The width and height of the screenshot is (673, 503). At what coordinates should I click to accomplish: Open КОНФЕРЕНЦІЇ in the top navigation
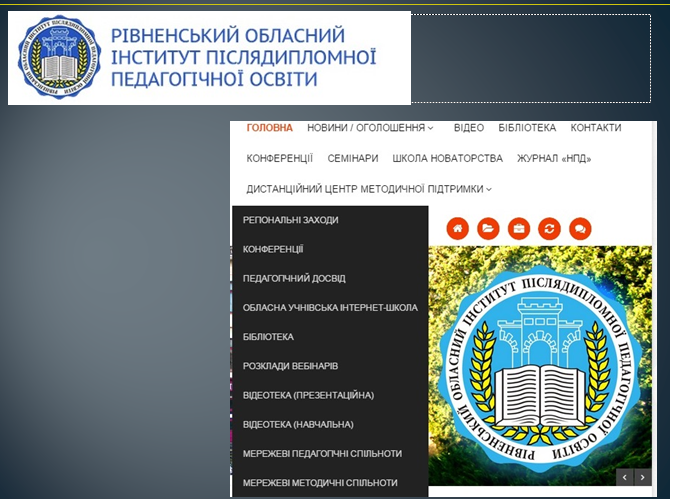(x=279, y=158)
